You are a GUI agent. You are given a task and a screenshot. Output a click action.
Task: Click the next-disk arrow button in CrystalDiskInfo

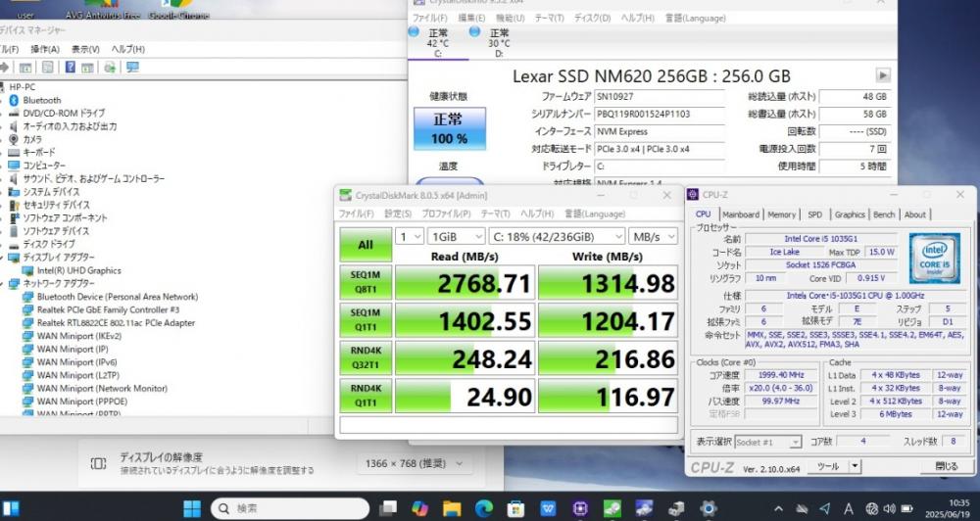(883, 75)
